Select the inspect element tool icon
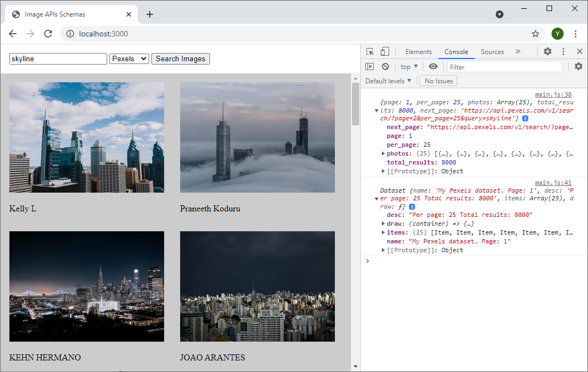 pos(369,51)
